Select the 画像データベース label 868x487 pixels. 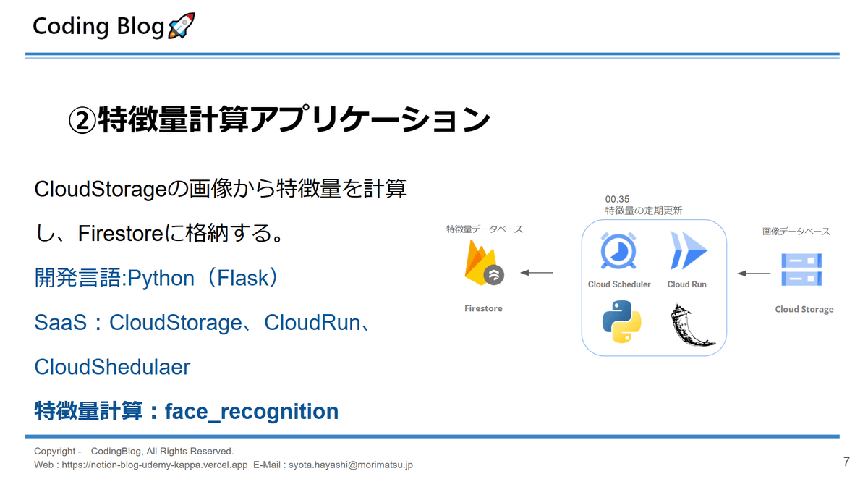point(796,232)
